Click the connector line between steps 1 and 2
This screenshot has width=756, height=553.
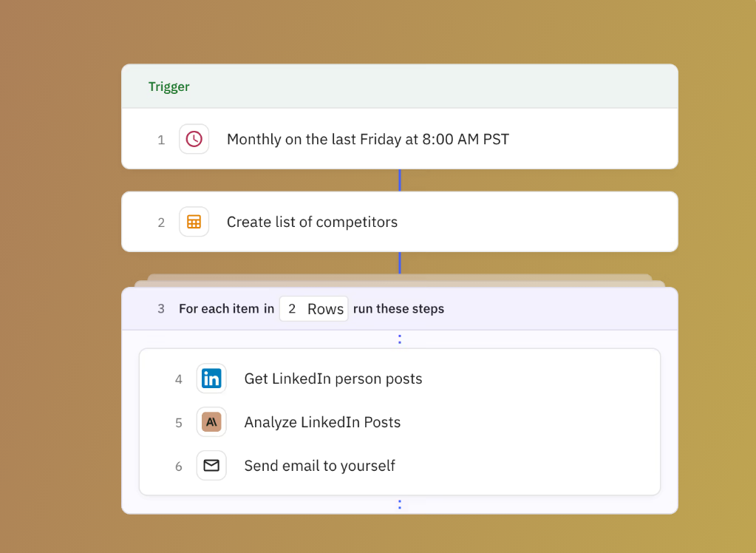click(x=400, y=180)
